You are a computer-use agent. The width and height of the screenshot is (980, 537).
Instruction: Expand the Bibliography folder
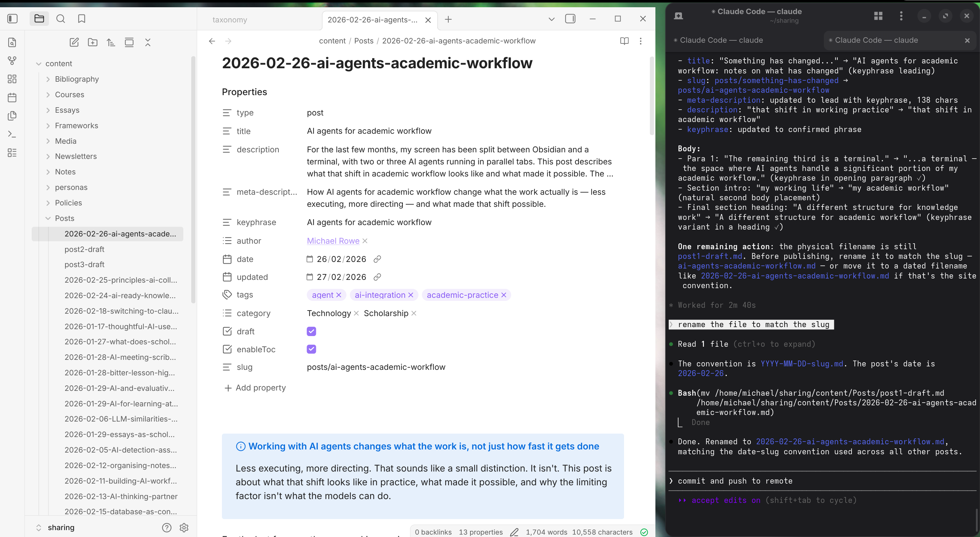click(x=48, y=79)
